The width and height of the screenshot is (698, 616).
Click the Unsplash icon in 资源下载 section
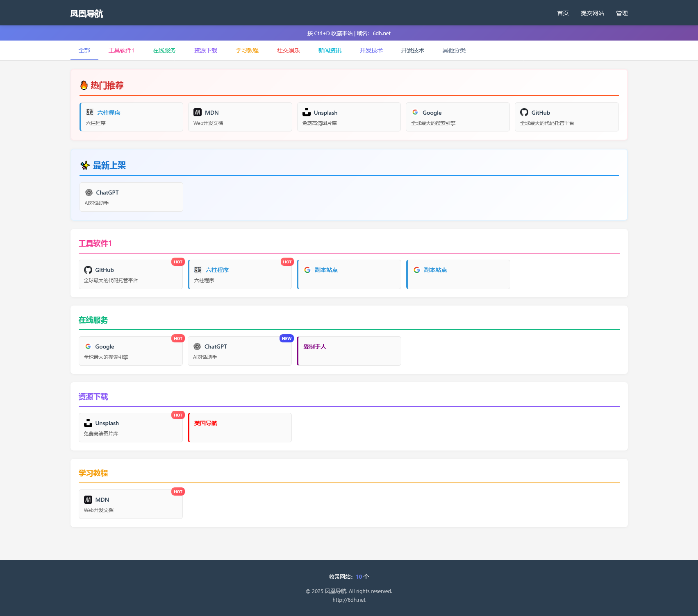pyautogui.click(x=88, y=423)
